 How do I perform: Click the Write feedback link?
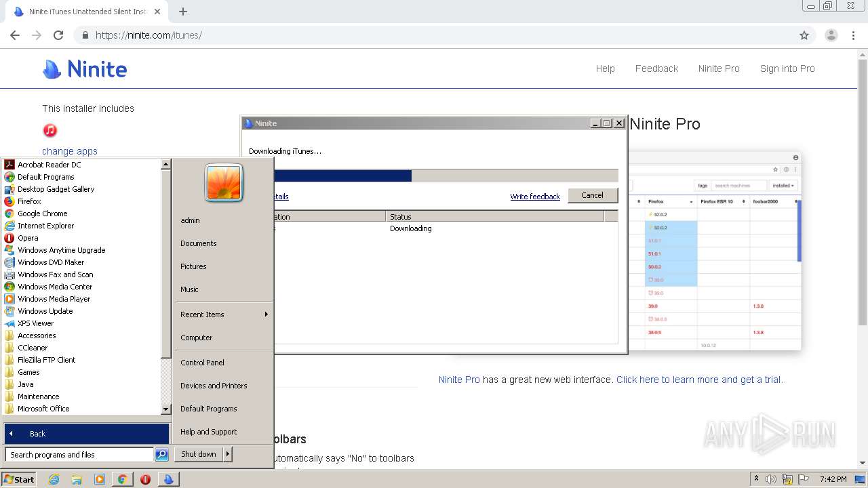pos(535,197)
